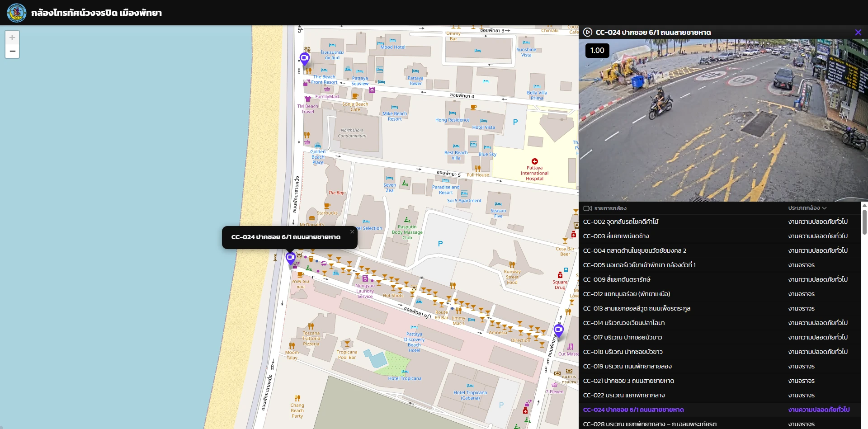Click camera marker near Cut Master
Viewport: 868px width, 429px height.
[559, 330]
